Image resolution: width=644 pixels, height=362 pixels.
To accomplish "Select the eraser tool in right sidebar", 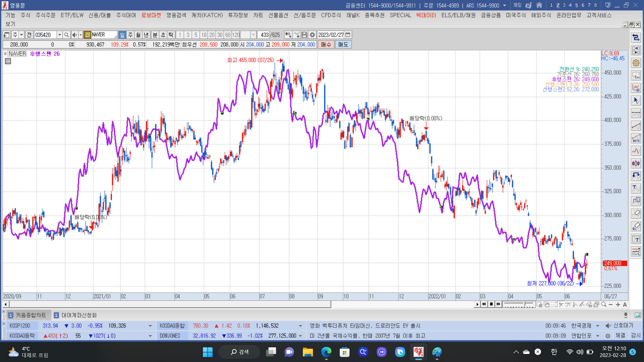I will pos(636,214).
